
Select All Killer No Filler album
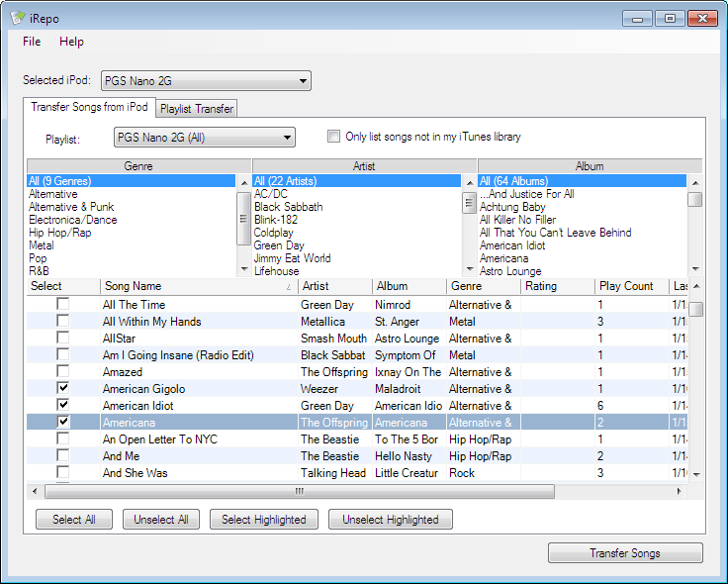click(x=583, y=220)
